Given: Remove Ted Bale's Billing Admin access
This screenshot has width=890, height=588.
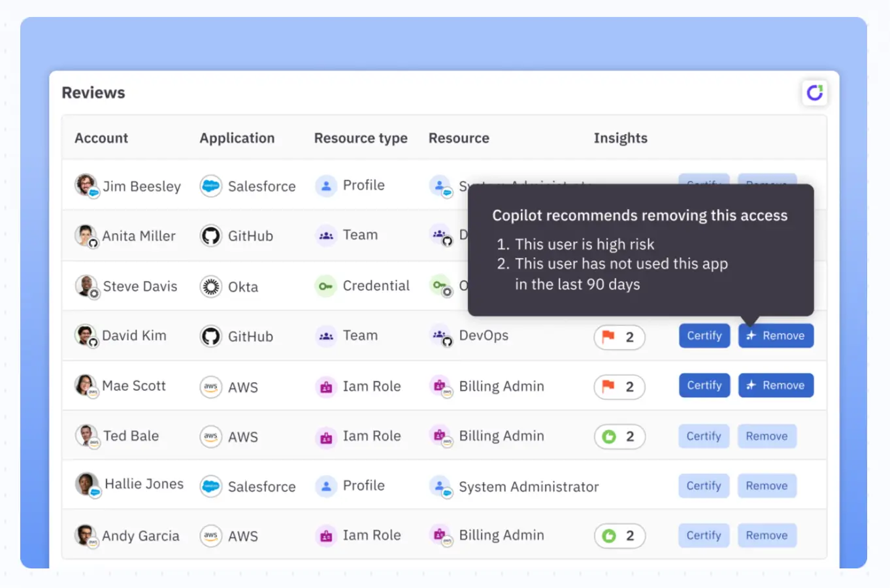Looking at the screenshot, I should coord(766,436).
